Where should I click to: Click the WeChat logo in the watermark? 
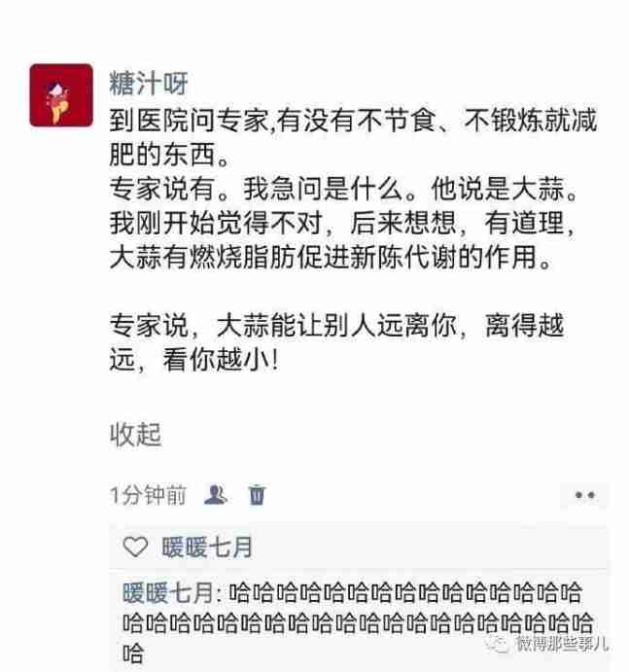pos(499,643)
